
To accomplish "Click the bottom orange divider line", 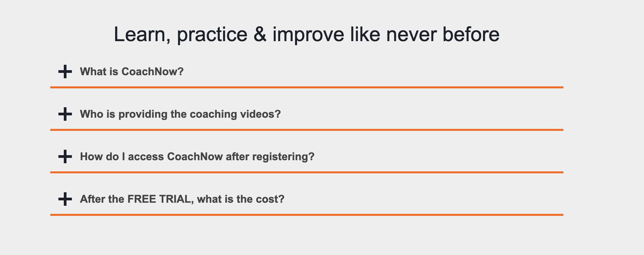I will coord(306,215).
